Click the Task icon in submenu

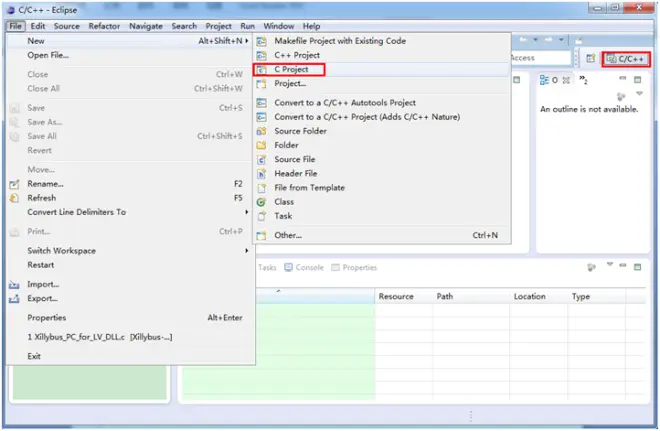click(x=261, y=216)
